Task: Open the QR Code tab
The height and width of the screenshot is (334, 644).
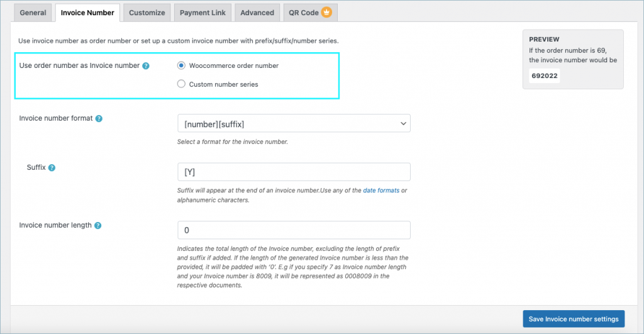Action: 310,13
